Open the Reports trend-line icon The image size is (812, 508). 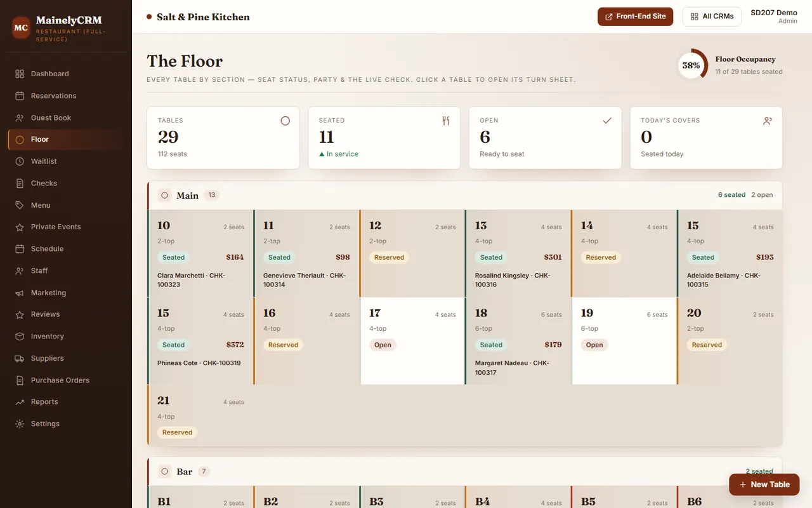pyautogui.click(x=20, y=402)
